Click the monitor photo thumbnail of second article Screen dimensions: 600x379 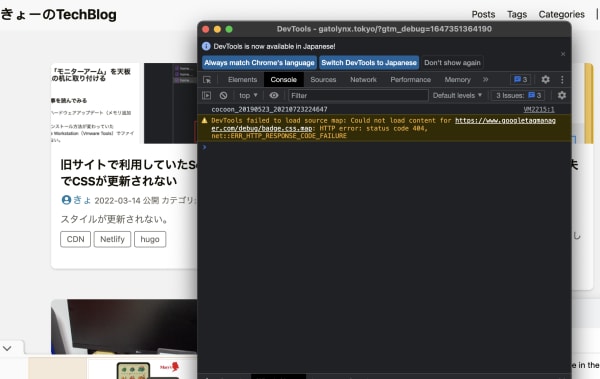124,327
